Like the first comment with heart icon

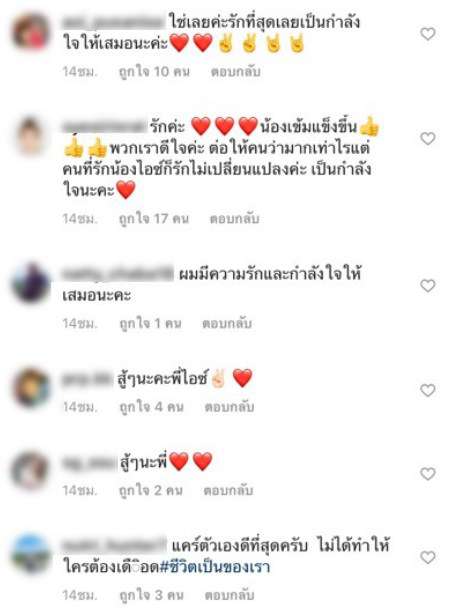428,34
